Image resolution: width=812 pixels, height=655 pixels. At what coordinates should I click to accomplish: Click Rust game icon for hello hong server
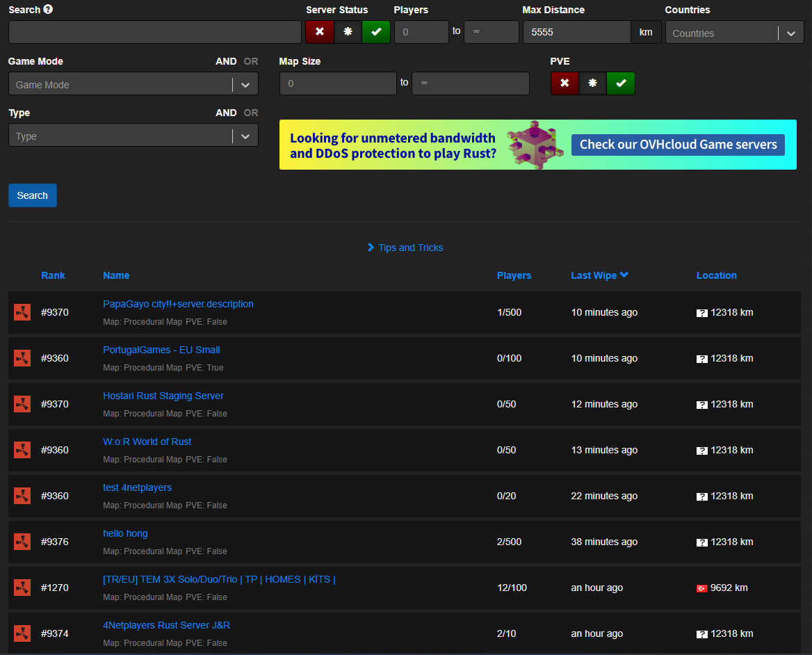22,542
